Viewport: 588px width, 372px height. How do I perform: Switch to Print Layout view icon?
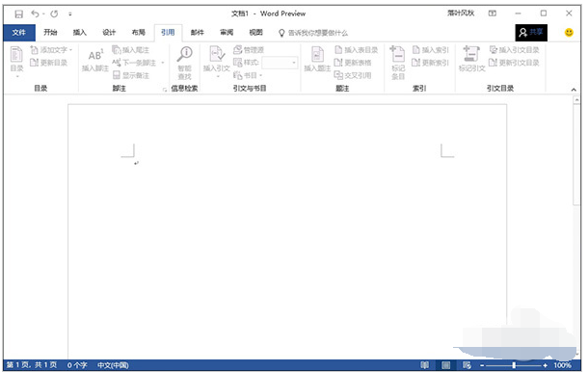446,365
